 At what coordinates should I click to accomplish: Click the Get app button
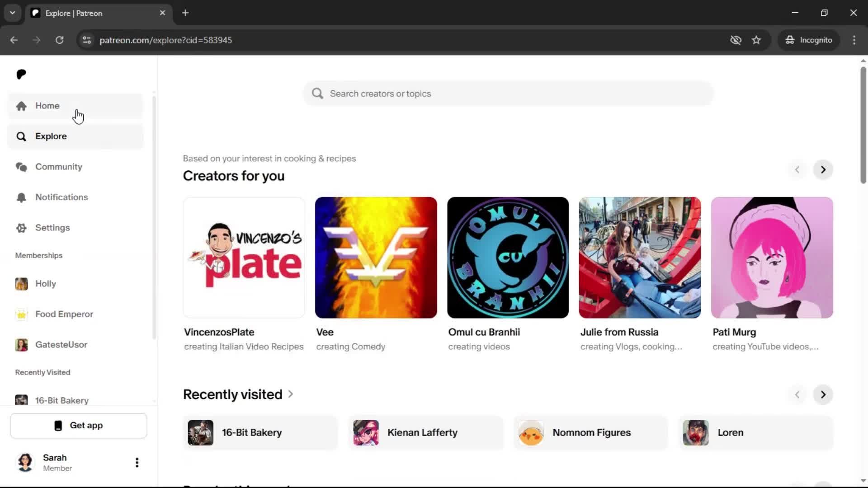pos(79,426)
